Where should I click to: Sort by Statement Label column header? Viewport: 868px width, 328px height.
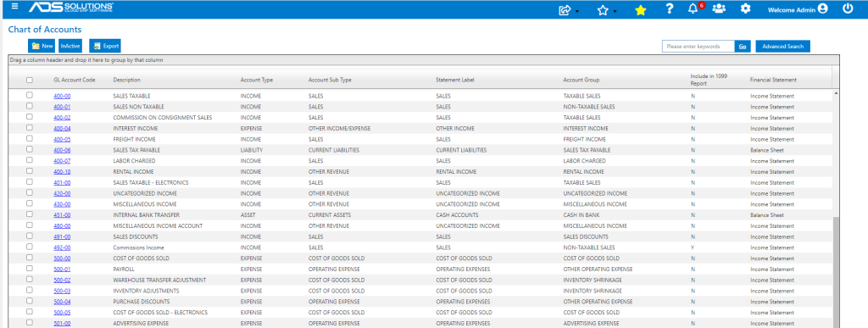point(455,81)
